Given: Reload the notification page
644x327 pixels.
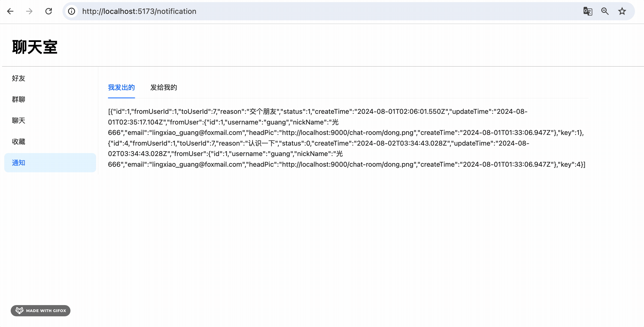Looking at the screenshot, I should (x=49, y=11).
